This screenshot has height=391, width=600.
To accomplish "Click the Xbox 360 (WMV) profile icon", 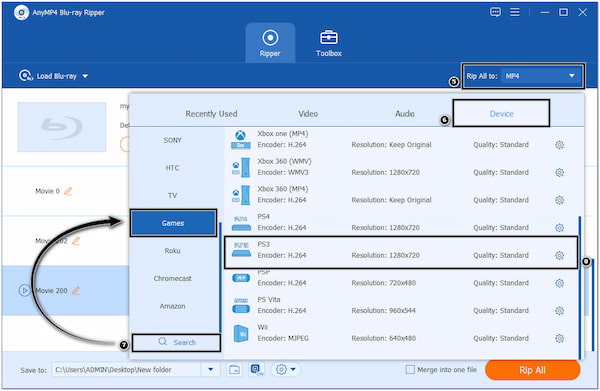I will point(241,167).
